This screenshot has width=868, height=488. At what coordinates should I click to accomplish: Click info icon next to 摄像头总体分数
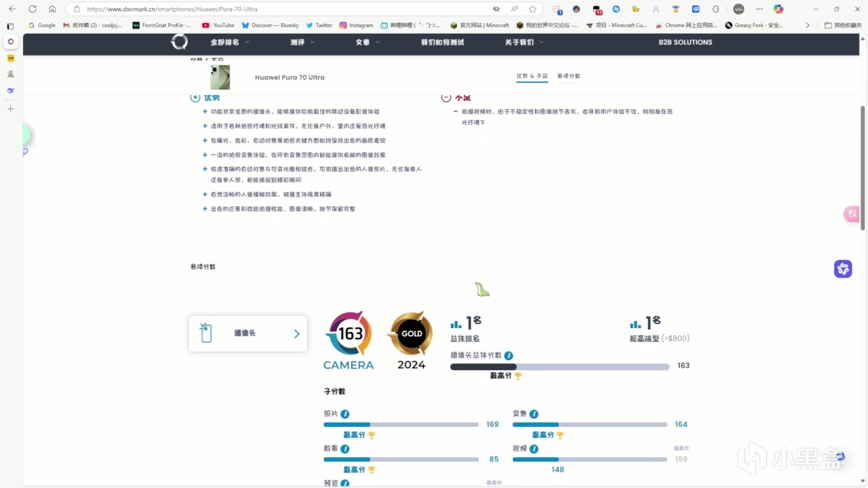pos(509,355)
